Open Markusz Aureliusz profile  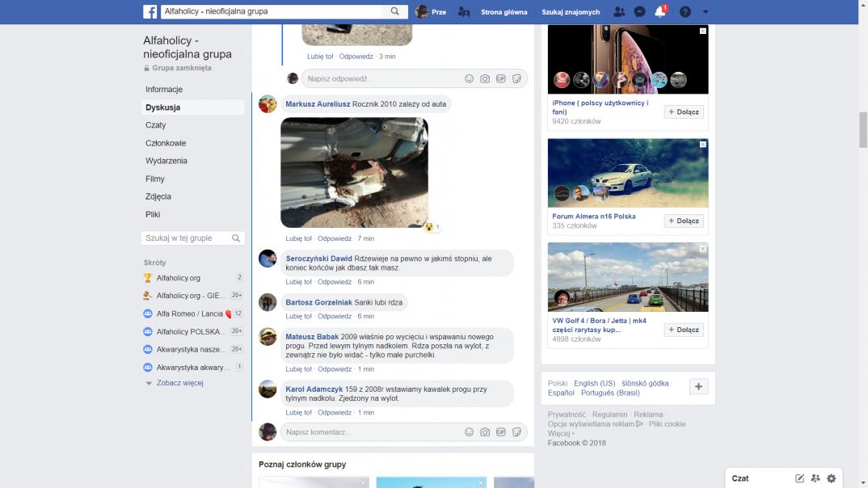(x=318, y=104)
